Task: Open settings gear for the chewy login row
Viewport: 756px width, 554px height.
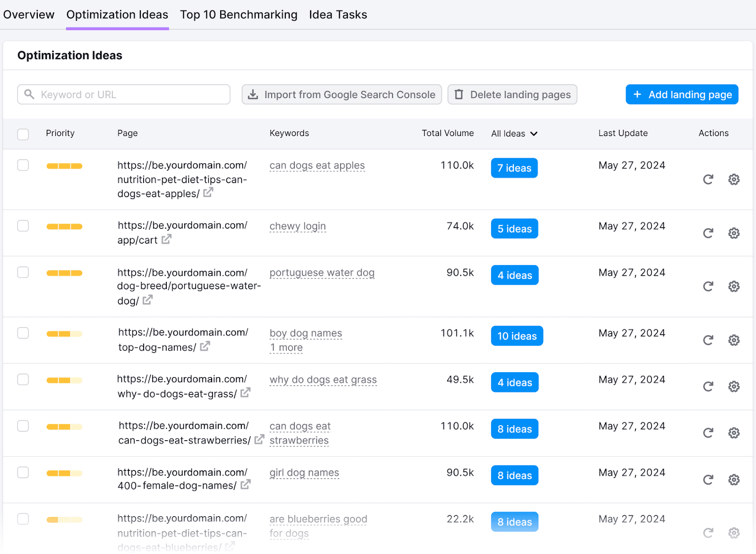Action: coord(733,233)
